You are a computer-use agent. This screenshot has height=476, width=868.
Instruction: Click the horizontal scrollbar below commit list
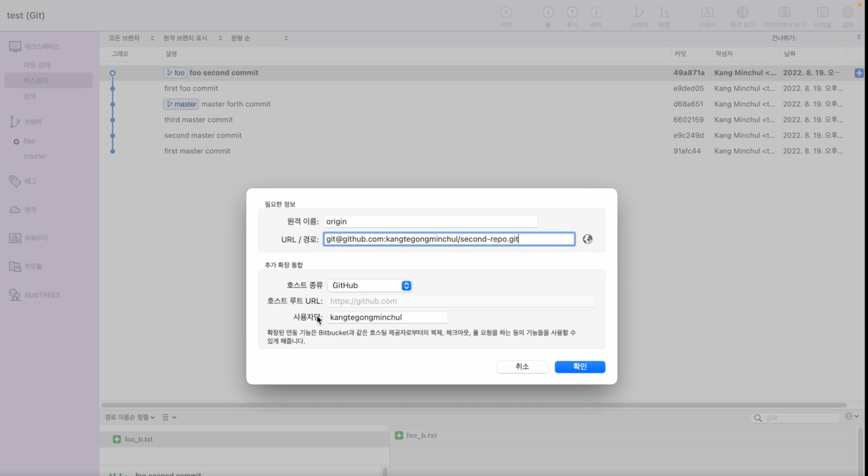[474, 405]
